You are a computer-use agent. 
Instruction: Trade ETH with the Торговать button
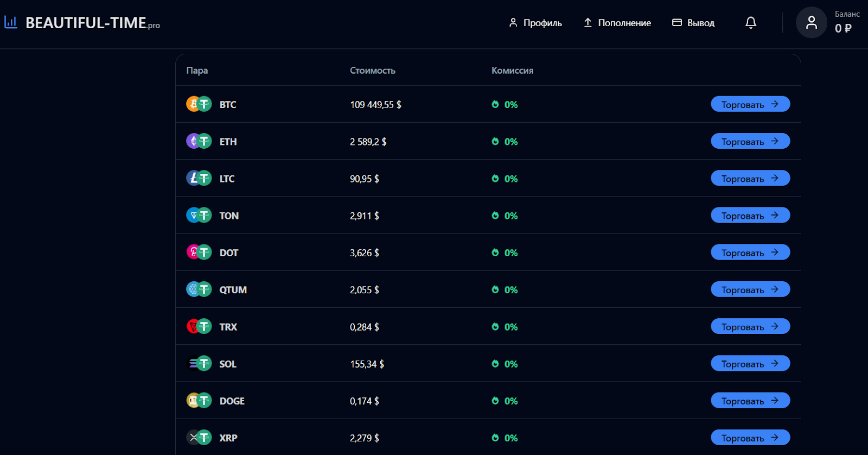[x=750, y=141]
